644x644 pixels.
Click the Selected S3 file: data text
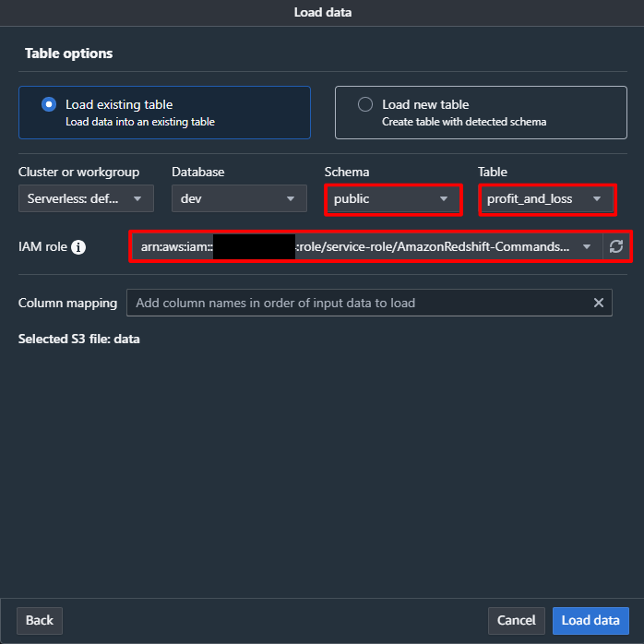(78, 340)
